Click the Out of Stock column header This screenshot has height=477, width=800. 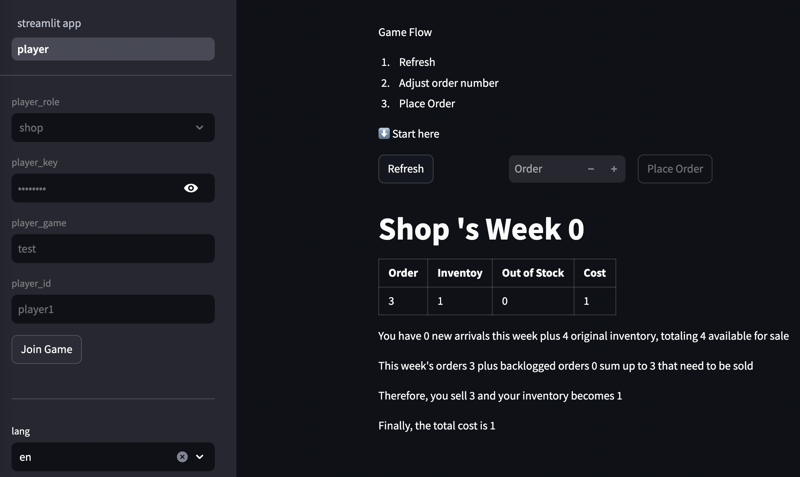tap(533, 273)
